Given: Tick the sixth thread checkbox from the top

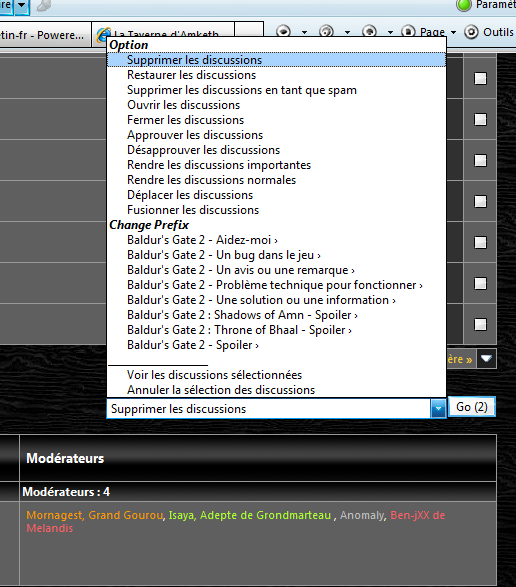Looking at the screenshot, I should click(x=480, y=283).
